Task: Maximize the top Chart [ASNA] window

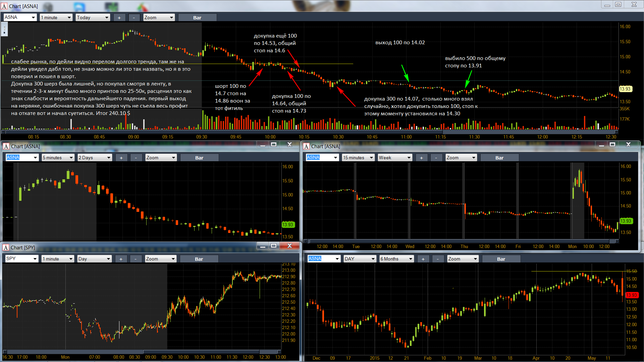Action: 618,5
